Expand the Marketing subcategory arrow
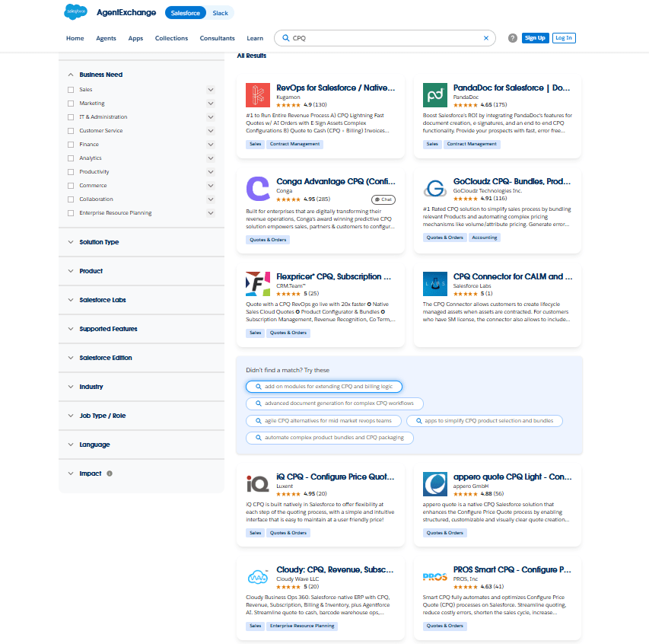649x644 pixels. [x=211, y=103]
